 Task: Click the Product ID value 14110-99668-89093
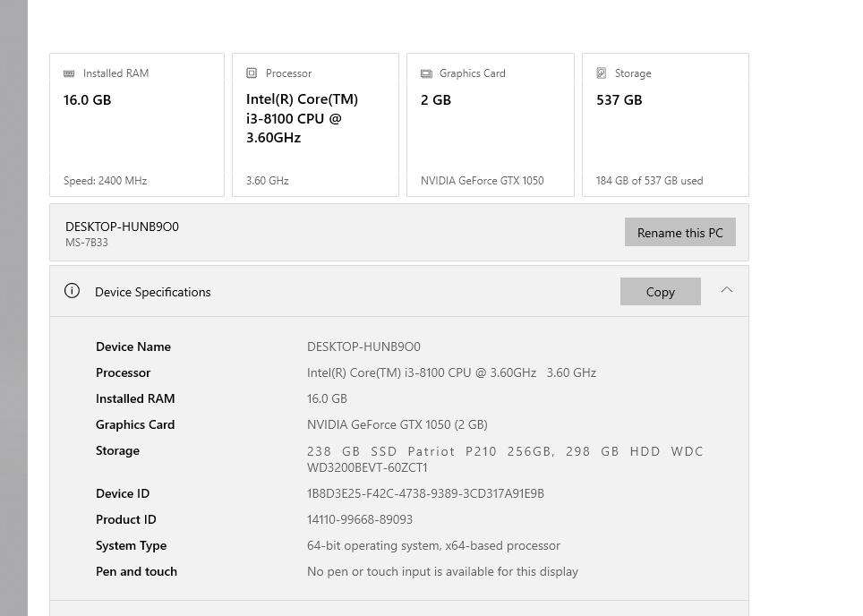(x=360, y=520)
